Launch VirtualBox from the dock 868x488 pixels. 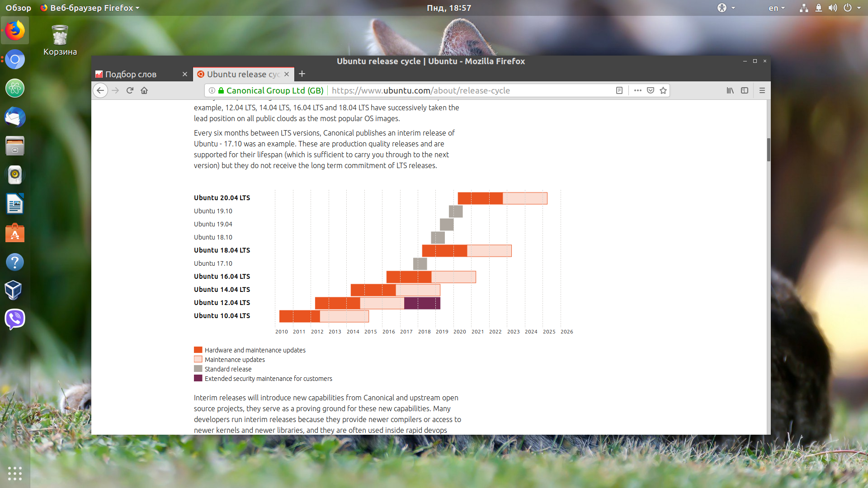(x=14, y=290)
